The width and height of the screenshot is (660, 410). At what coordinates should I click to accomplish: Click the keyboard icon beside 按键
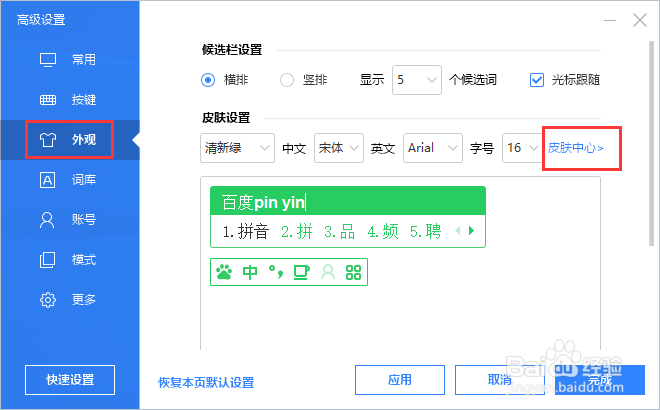point(48,100)
